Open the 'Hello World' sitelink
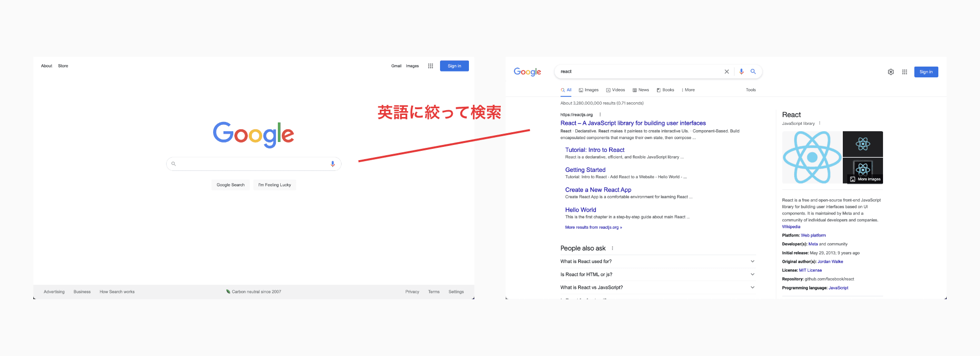The width and height of the screenshot is (980, 356). tap(581, 210)
